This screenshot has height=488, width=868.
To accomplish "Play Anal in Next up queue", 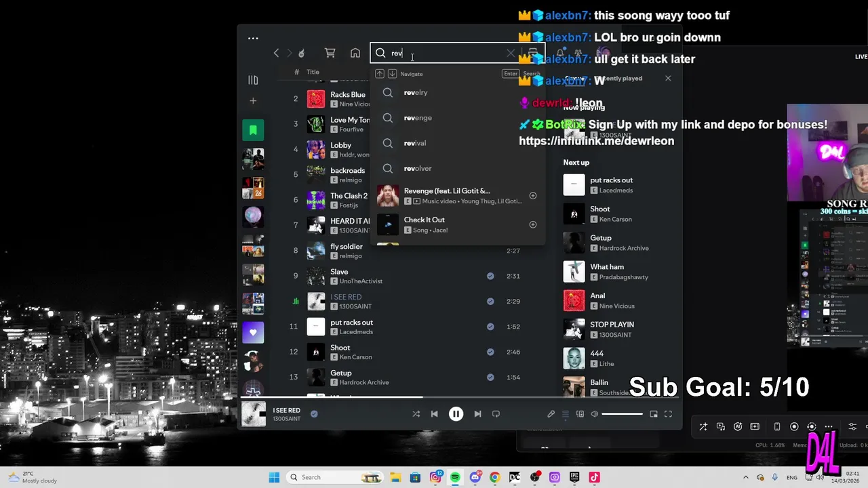I will 574,300.
